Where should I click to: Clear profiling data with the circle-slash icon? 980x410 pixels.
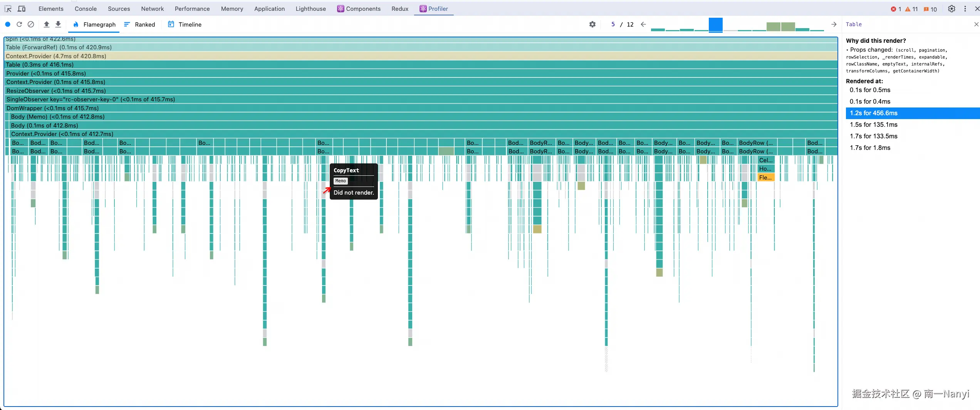point(31,24)
